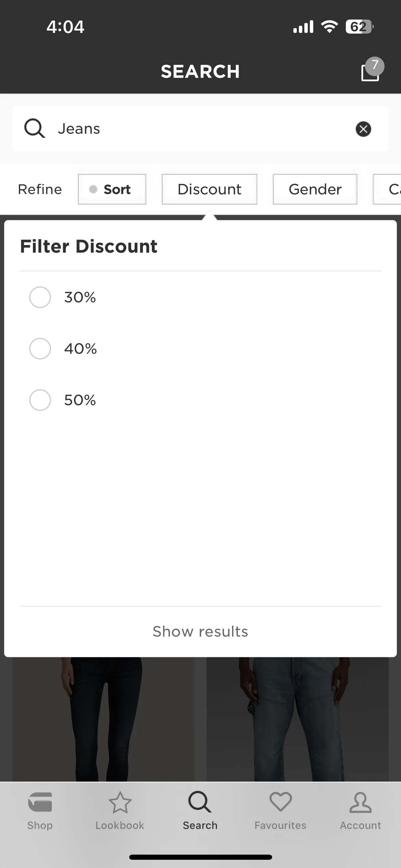
Task: Tap the magnifier icon in search field
Action: pyautogui.click(x=34, y=129)
